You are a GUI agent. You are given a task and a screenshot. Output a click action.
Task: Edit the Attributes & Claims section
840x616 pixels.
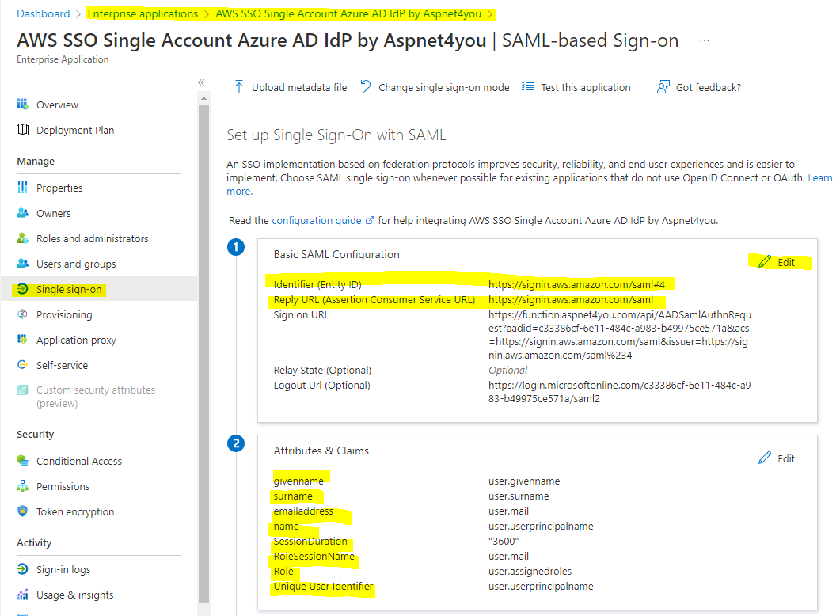(777, 458)
